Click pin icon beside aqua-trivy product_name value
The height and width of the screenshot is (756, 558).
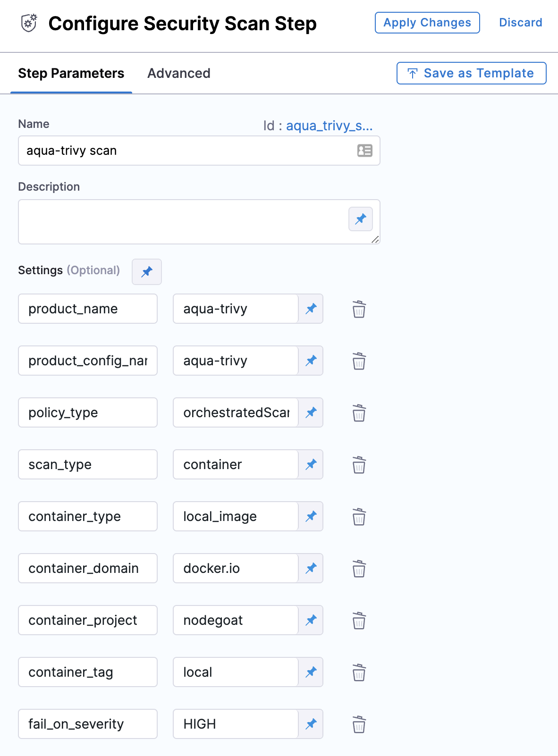point(311,309)
